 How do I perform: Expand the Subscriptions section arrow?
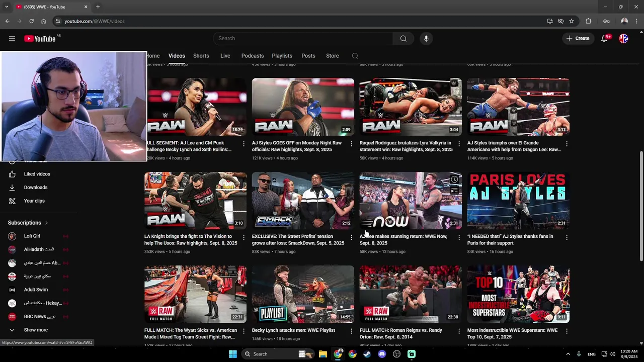46,223
